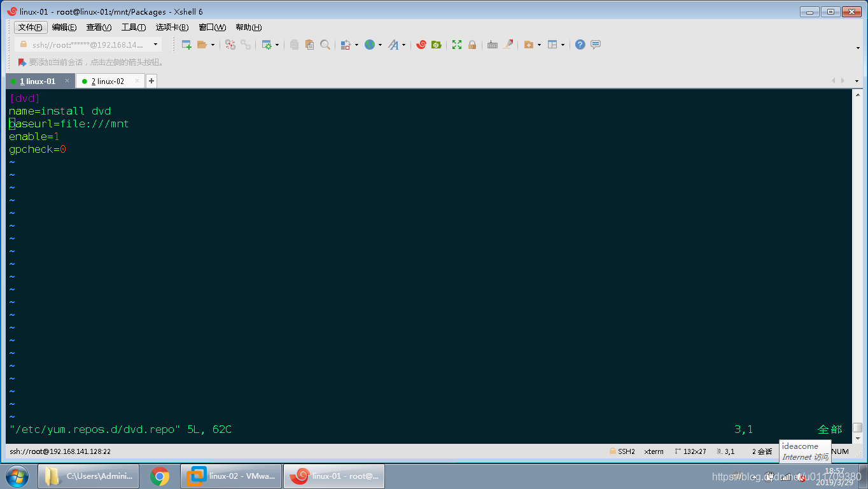Click the keyboard key-mapping icon

tap(493, 45)
